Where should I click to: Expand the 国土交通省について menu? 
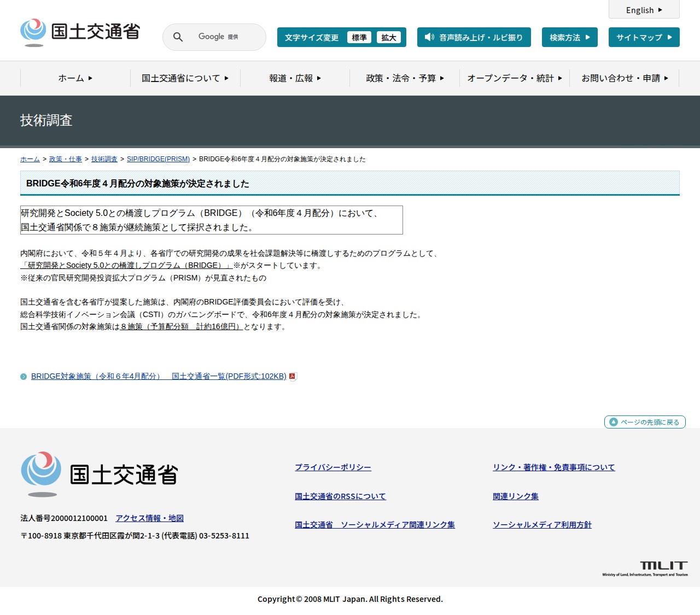(x=185, y=78)
